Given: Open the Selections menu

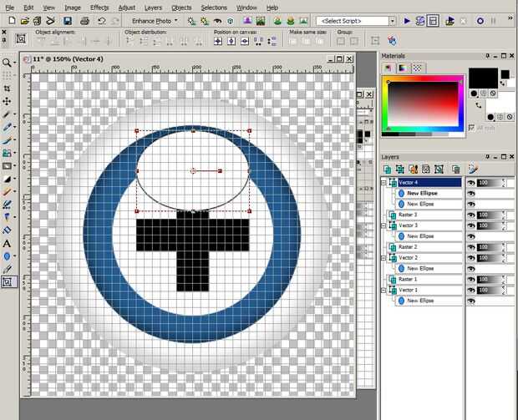Looking at the screenshot, I should 214,7.
